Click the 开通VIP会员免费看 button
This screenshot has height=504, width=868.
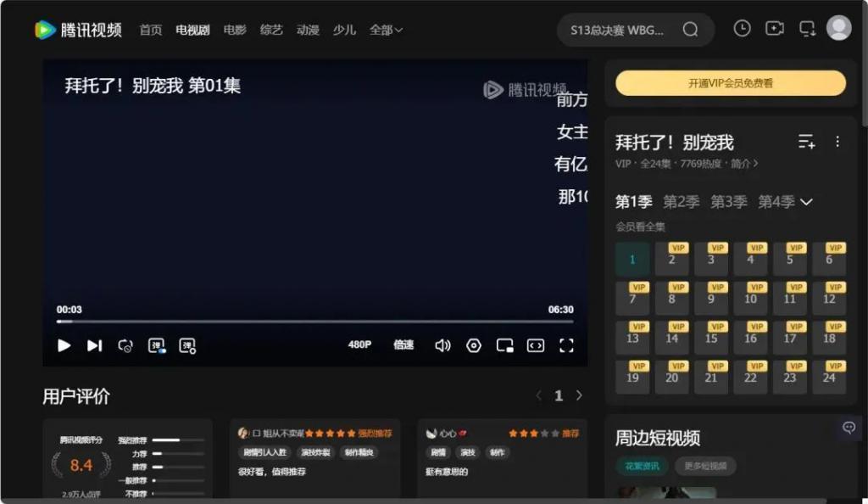(x=729, y=82)
